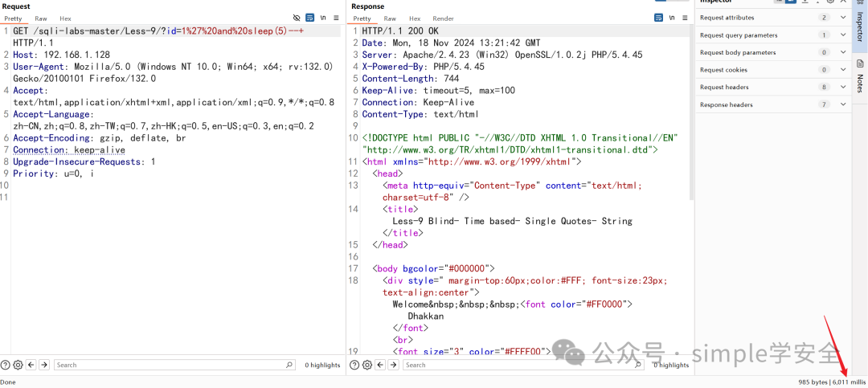Expand Request body parameters section chevron
Viewport: 868px width, 388px height.
[x=843, y=52]
